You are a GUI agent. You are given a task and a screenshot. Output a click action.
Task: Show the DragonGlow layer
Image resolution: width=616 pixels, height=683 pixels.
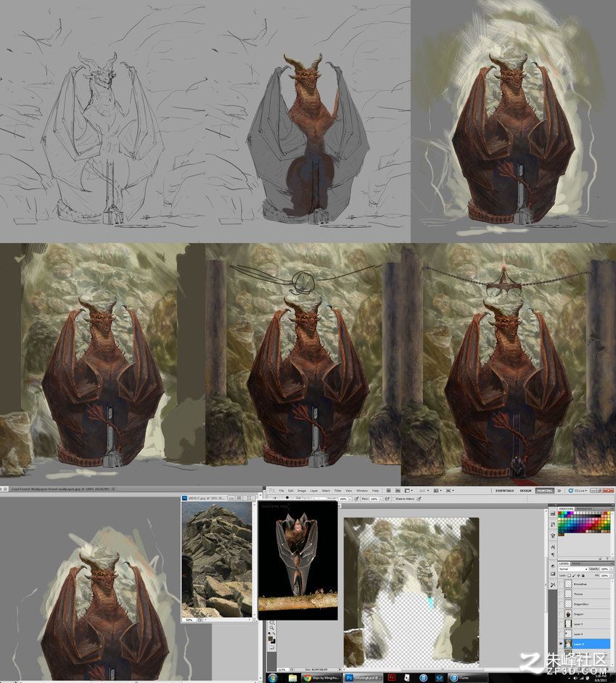561,604
